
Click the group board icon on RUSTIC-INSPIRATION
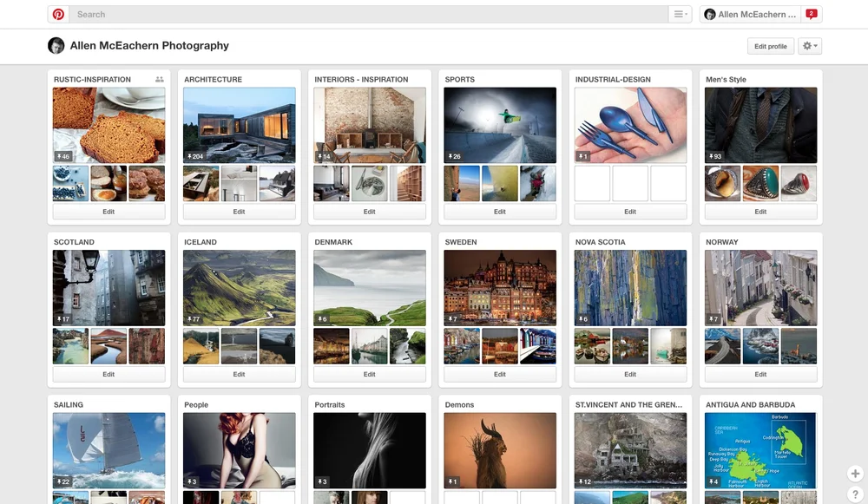[x=160, y=79]
